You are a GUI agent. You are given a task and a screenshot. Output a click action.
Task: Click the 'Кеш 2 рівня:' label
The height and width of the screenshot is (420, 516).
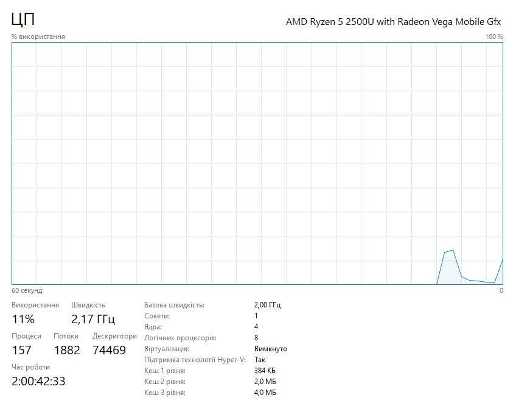pos(165,382)
